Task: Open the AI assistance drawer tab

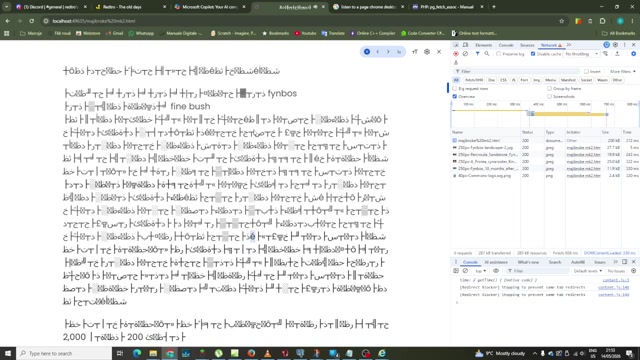Action: tap(496, 262)
